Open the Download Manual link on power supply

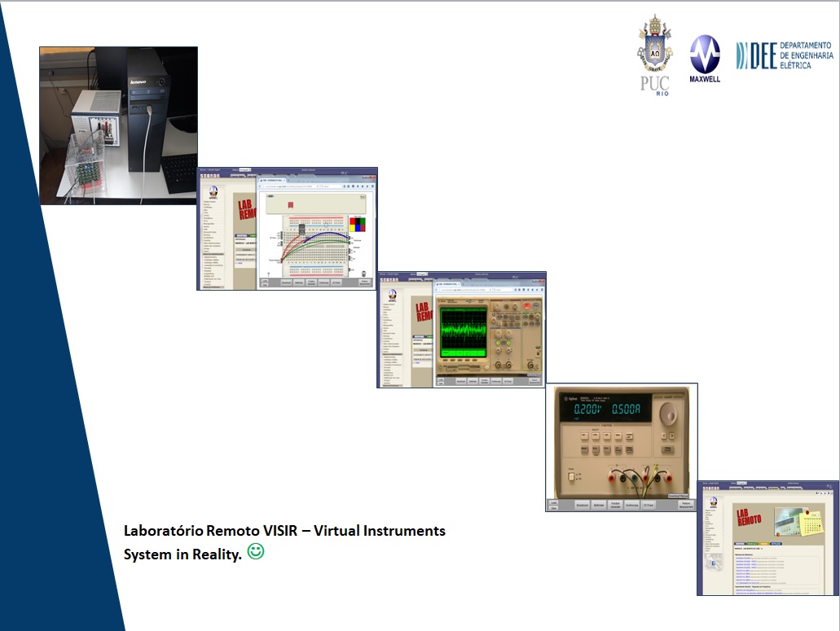pyautogui.click(x=678, y=496)
